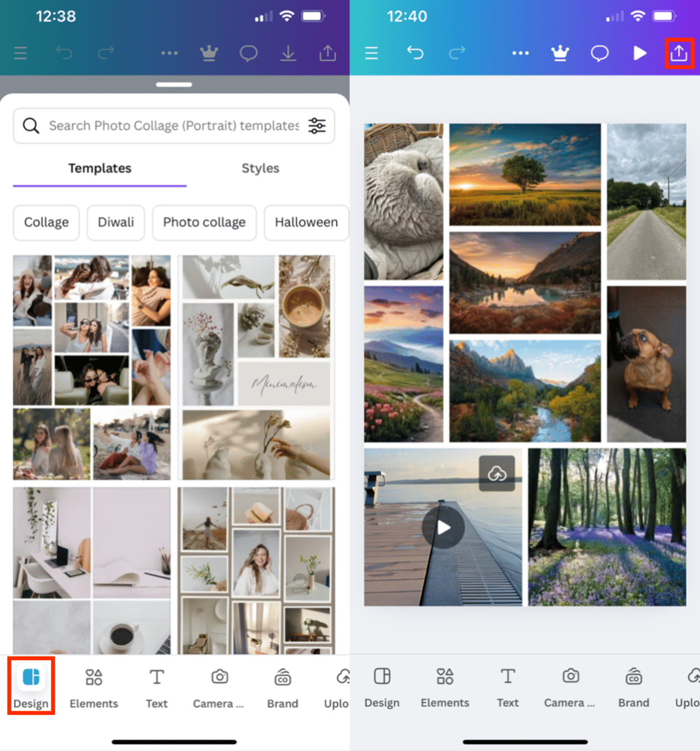Filter by the Diwali tag
Screen dimensions: 700x751
pos(116,222)
